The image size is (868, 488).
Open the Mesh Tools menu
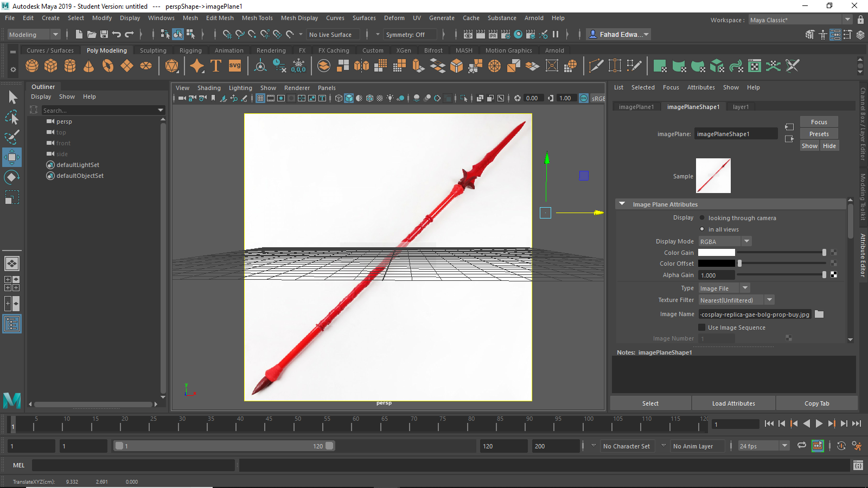(257, 18)
